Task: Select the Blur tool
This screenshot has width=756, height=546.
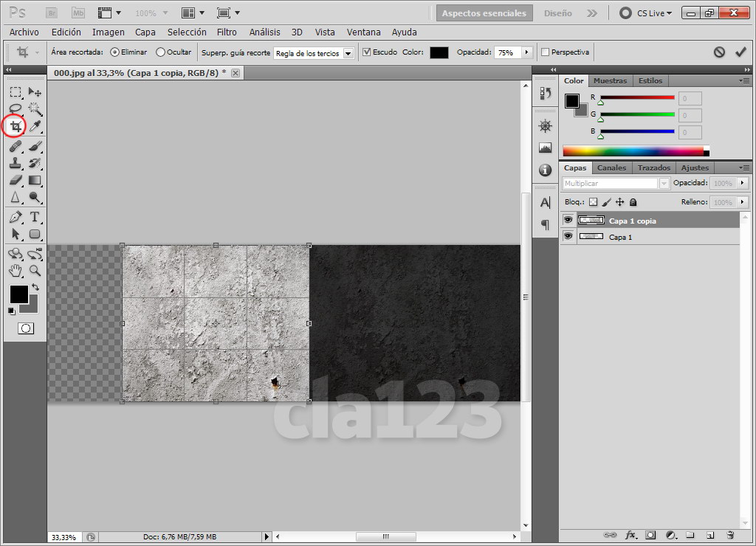Action: click(16, 197)
